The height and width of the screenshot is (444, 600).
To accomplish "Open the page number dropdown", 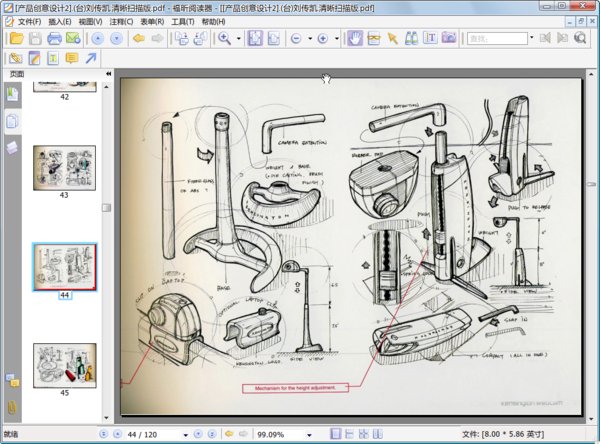I will [x=184, y=435].
